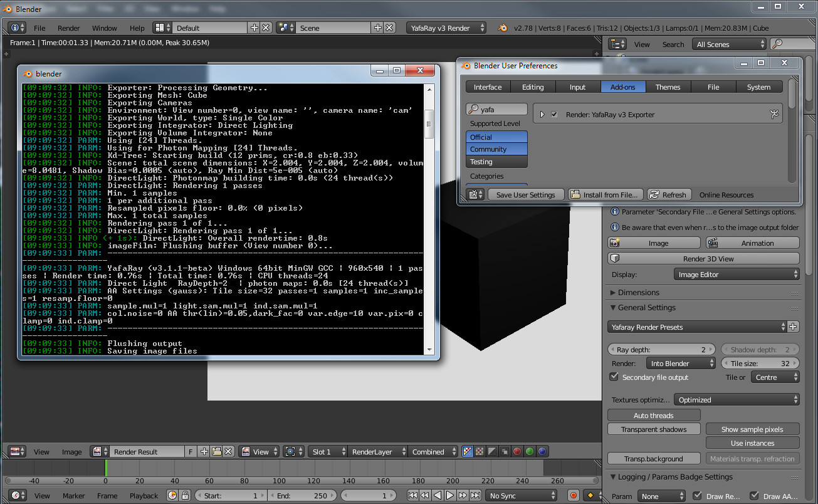818x504 pixels.
Task: Show alpha channel only
Action: pyautogui.click(x=492, y=451)
